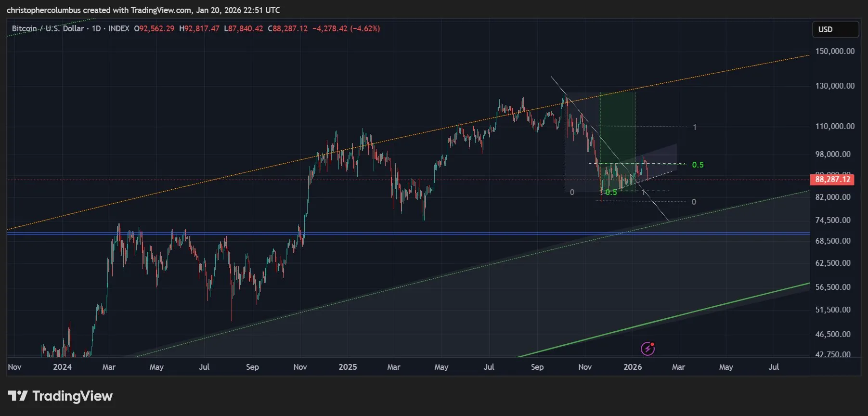The height and width of the screenshot is (416, 868).
Task: Click the TradingView logo icon
Action: click(x=18, y=396)
